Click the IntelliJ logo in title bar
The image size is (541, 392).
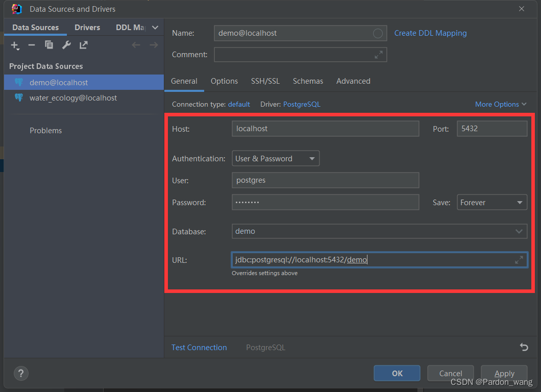point(16,9)
